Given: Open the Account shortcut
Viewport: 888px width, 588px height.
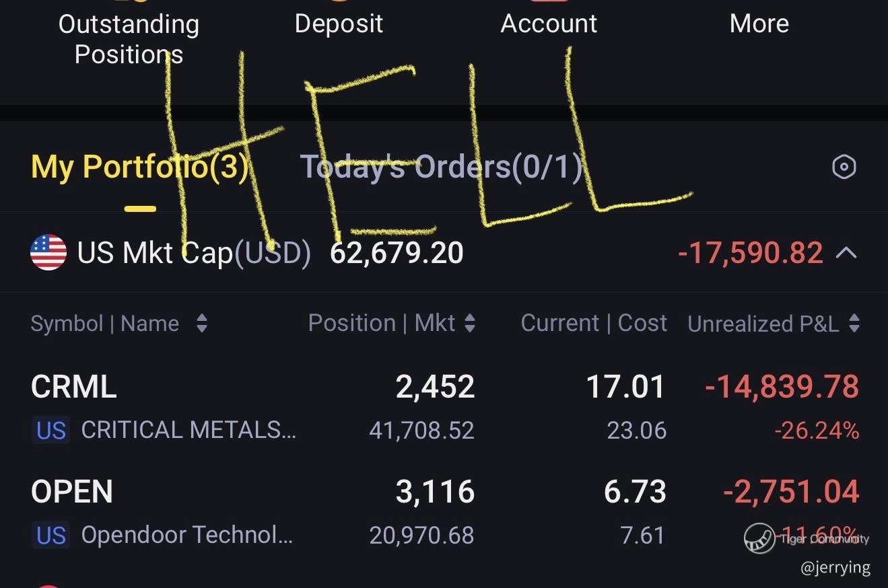Looking at the screenshot, I should point(549,24).
